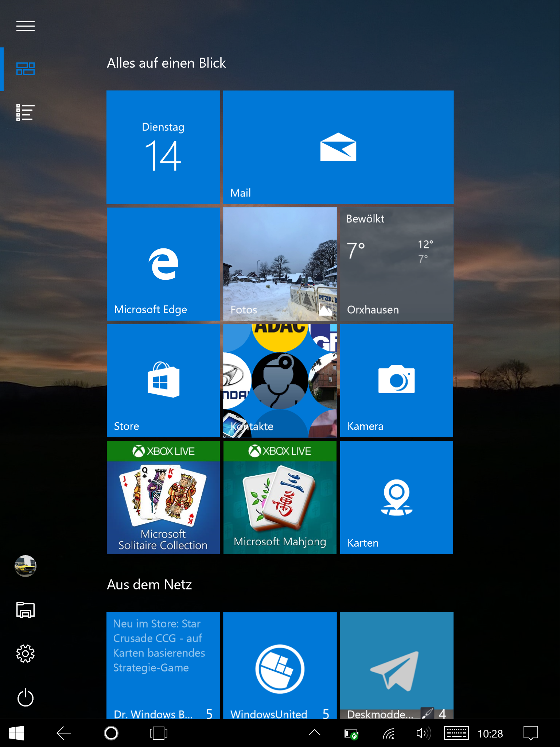Open the Mail tile
560x747 pixels.
(338, 147)
